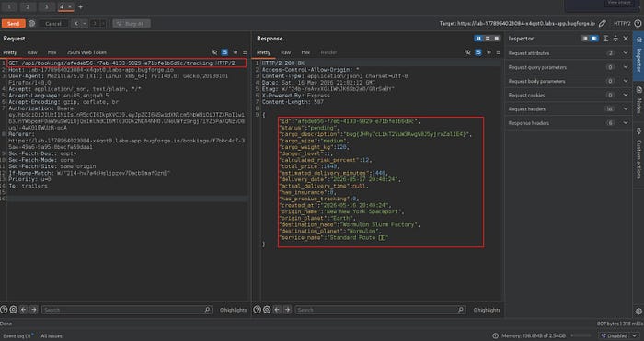This screenshot has height=341, width=644.
Task: Expand all Inspector sections icon
Action: [605, 39]
